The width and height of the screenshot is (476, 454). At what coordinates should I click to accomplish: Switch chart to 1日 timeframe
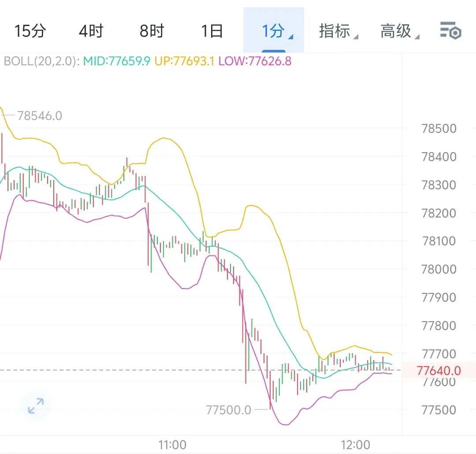212,31
